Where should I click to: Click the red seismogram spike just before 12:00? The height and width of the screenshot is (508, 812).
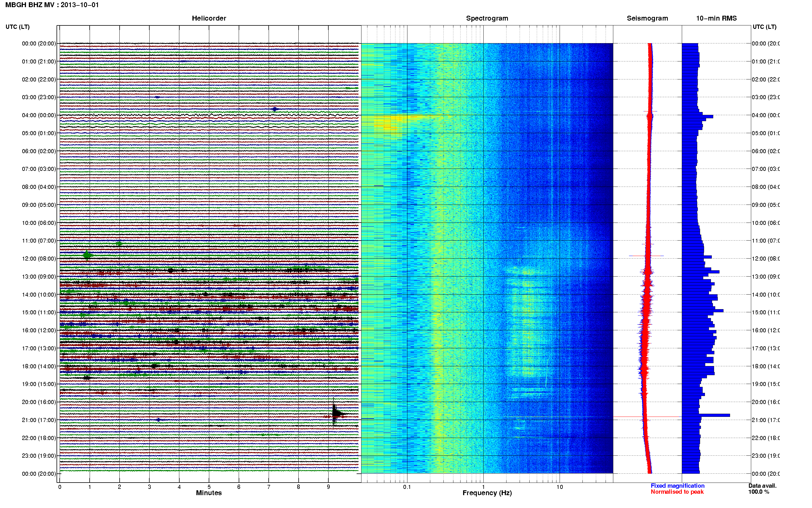point(646,256)
